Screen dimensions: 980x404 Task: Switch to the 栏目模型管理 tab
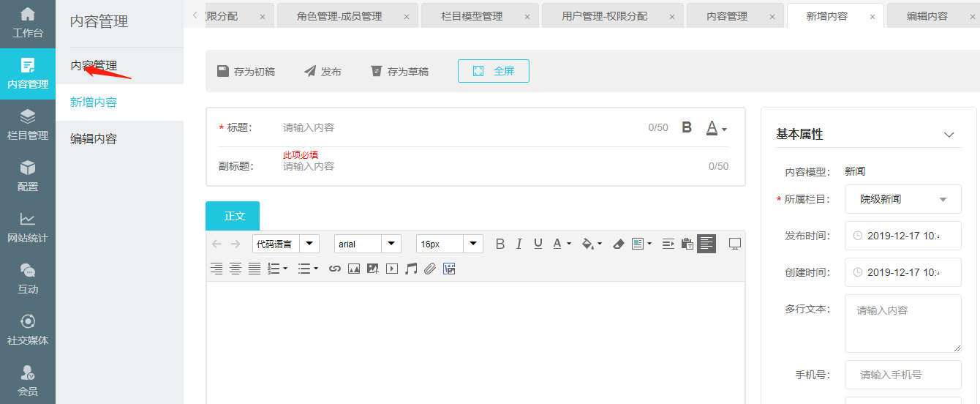coord(472,16)
